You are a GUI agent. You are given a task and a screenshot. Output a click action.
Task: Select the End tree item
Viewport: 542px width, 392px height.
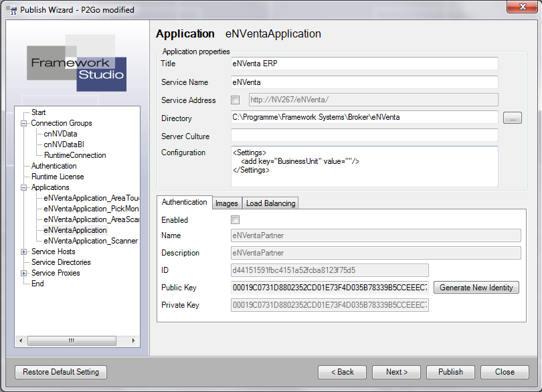pyautogui.click(x=37, y=284)
